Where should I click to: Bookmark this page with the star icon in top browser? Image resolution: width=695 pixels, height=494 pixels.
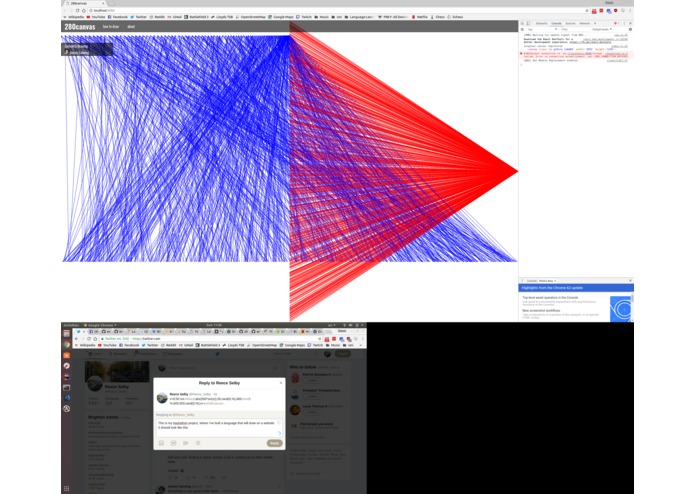[x=587, y=10]
